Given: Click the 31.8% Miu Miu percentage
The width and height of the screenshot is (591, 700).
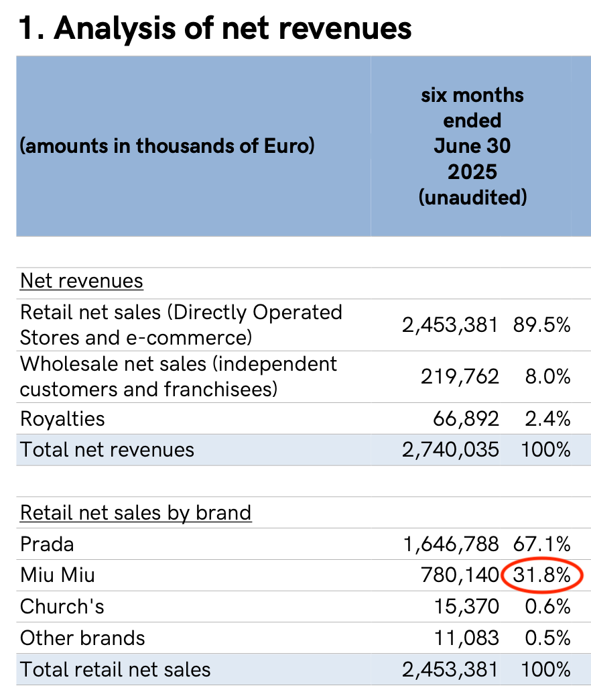Looking at the screenshot, I should pos(541,575).
